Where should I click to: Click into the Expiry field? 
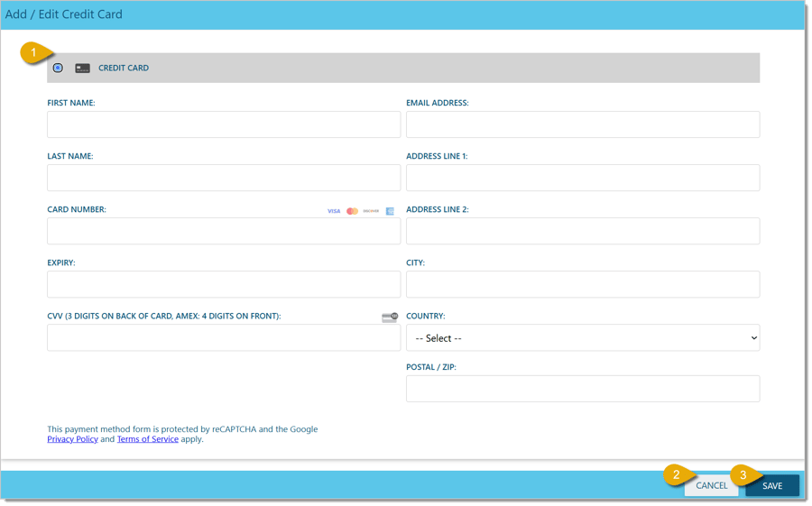224,284
